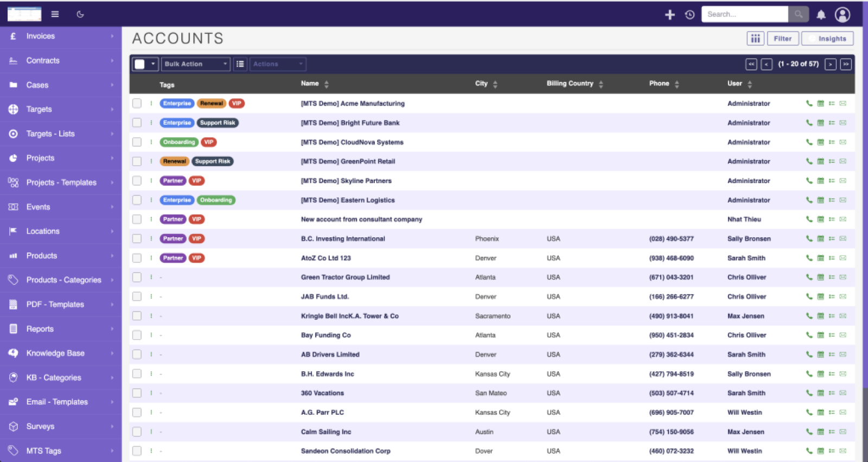Viewport: 868px width, 462px height.
Task: Expand Knowledge Base sidebar submenu arrow
Action: 112,353
